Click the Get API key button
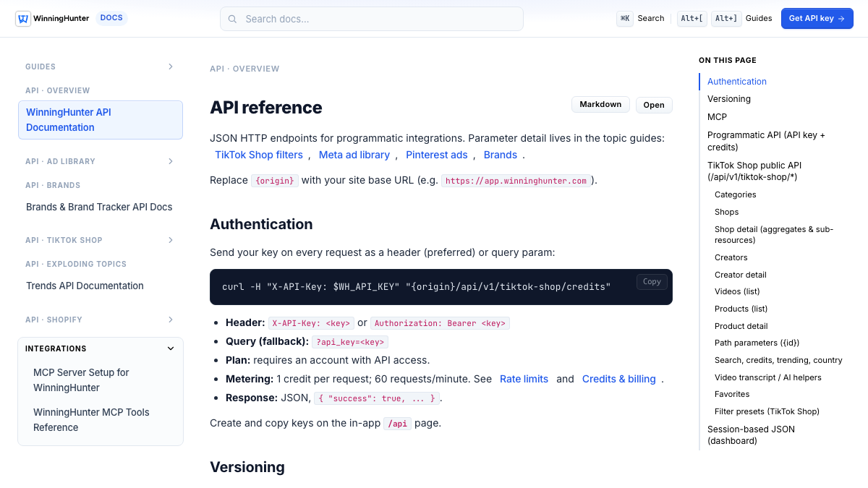Image resolution: width=868 pixels, height=488 pixels. tap(817, 19)
